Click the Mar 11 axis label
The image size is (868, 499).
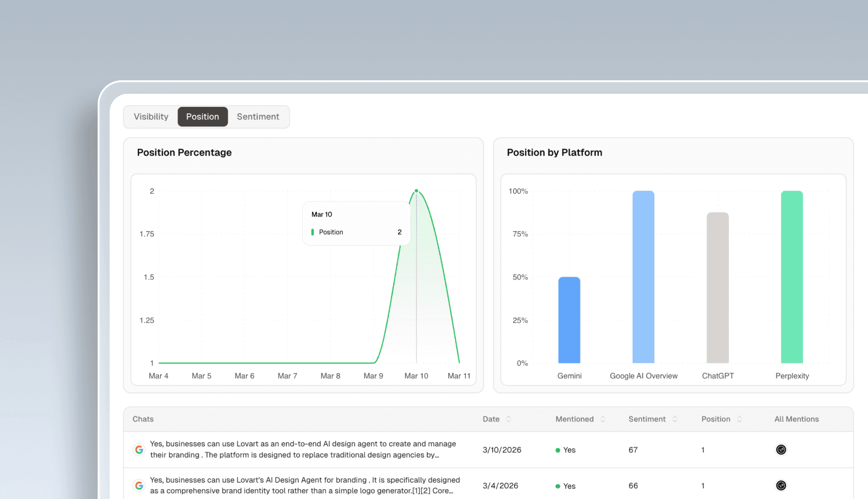pos(459,376)
